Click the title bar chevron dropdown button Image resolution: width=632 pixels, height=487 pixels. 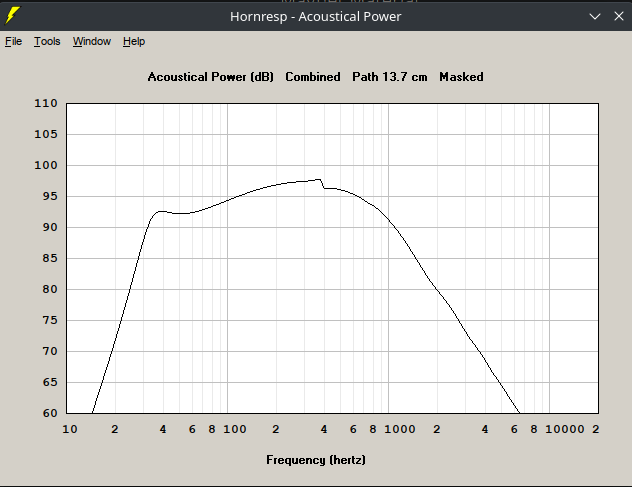595,17
